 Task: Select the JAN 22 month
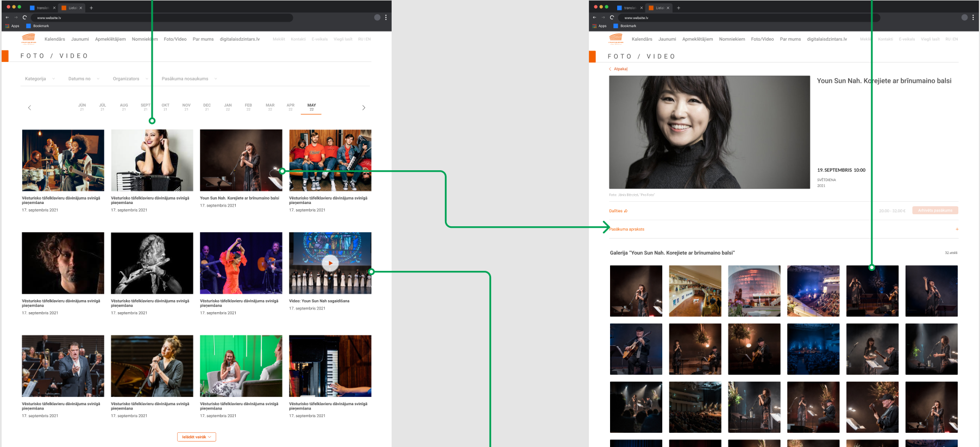click(228, 107)
